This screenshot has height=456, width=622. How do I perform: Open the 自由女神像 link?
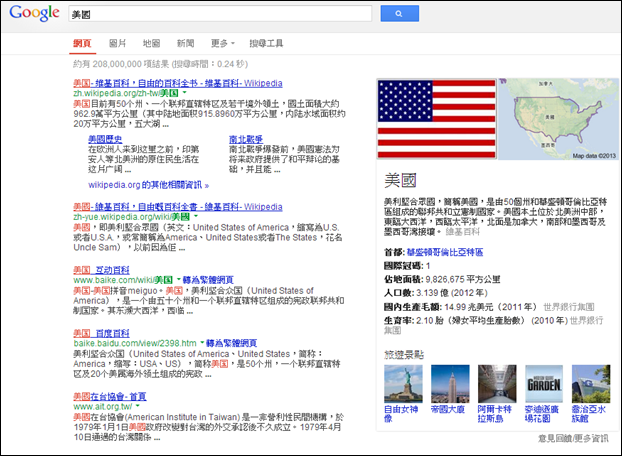click(x=401, y=414)
